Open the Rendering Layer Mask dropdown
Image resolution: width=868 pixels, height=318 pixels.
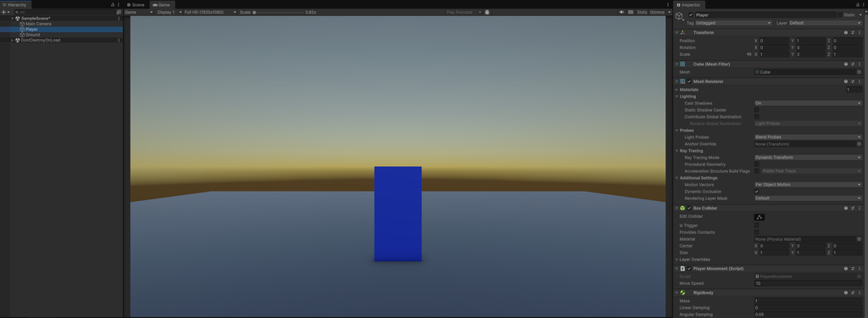click(808, 198)
